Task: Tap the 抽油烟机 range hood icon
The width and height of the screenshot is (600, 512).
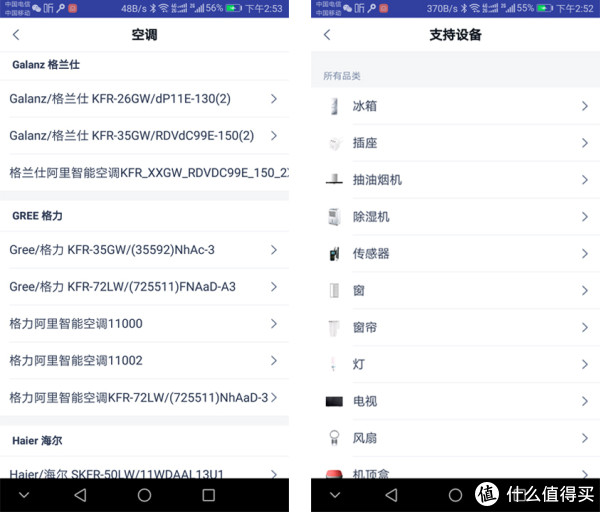Action: (x=334, y=180)
